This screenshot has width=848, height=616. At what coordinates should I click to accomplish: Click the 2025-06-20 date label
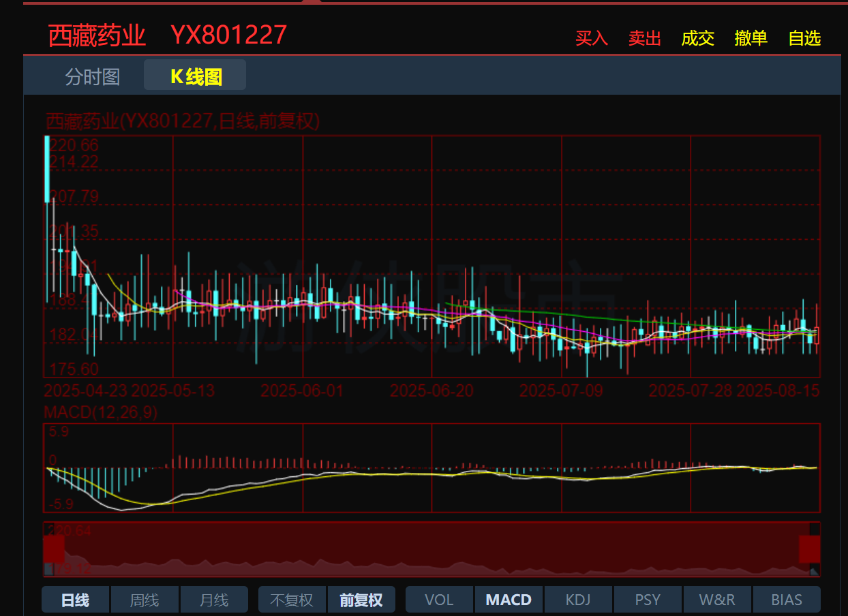click(432, 391)
